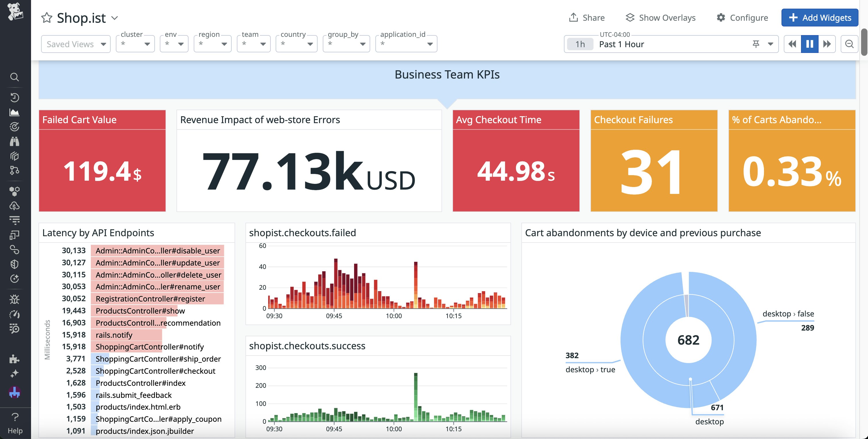
Task: Open the Service Map icon in the sidebar
Action: (x=15, y=171)
